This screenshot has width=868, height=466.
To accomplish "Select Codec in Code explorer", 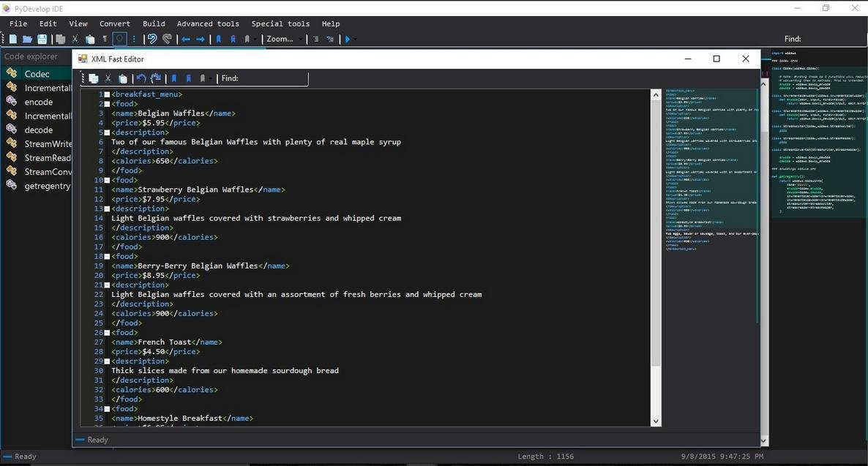I will [x=37, y=74].
